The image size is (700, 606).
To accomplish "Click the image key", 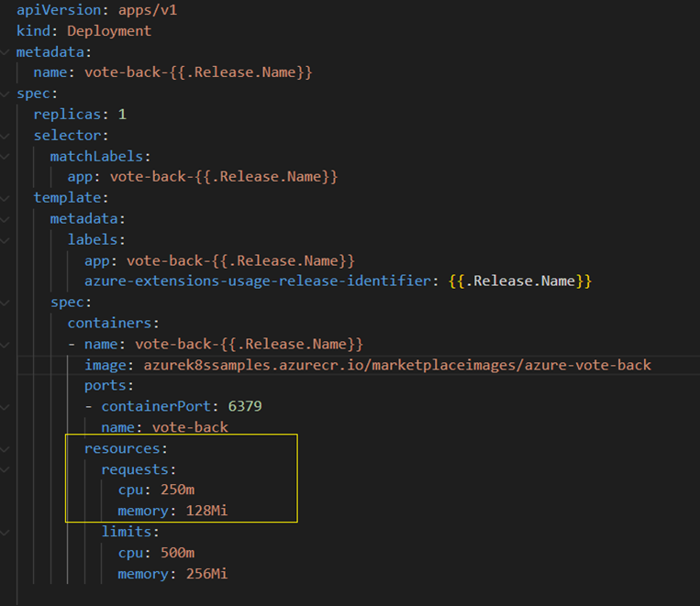I will (106, 365).
